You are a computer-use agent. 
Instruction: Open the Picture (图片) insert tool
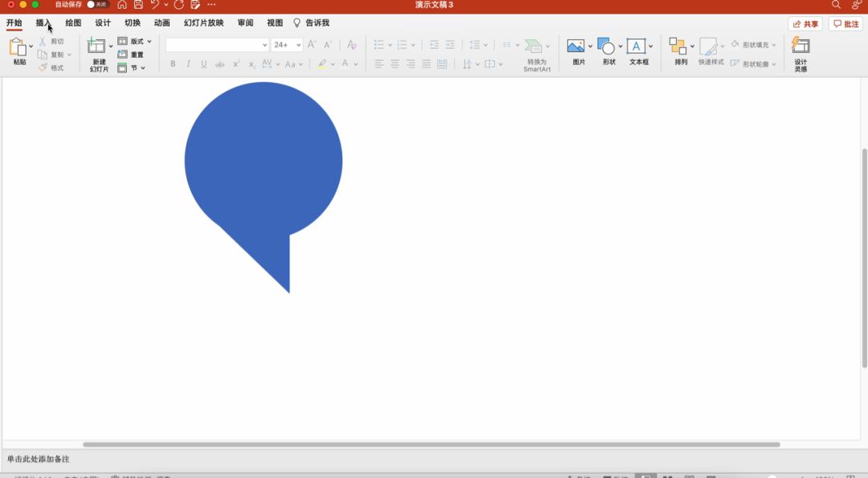point(575,47)
